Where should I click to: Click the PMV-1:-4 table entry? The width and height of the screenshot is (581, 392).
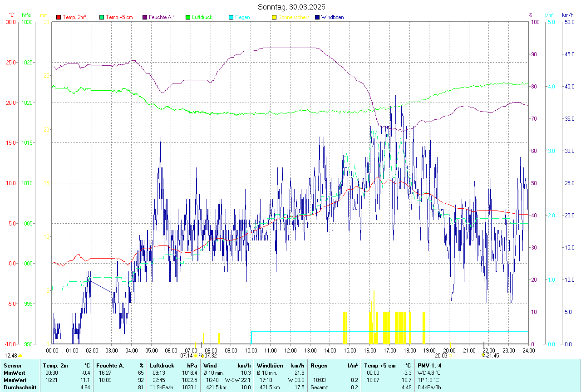tap(429, 365)
